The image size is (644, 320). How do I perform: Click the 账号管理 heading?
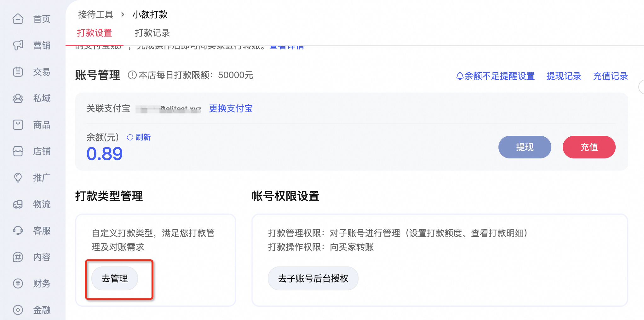(98, 75)
